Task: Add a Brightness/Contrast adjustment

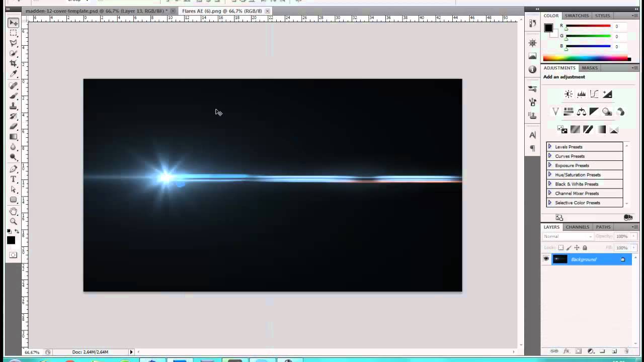Action: pyautogui.click(x=569, y=94)
